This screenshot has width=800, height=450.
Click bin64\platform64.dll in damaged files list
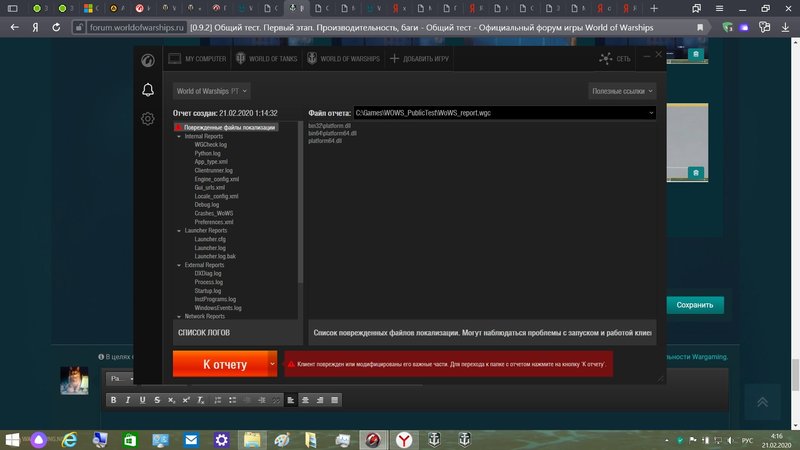[332, 133]
